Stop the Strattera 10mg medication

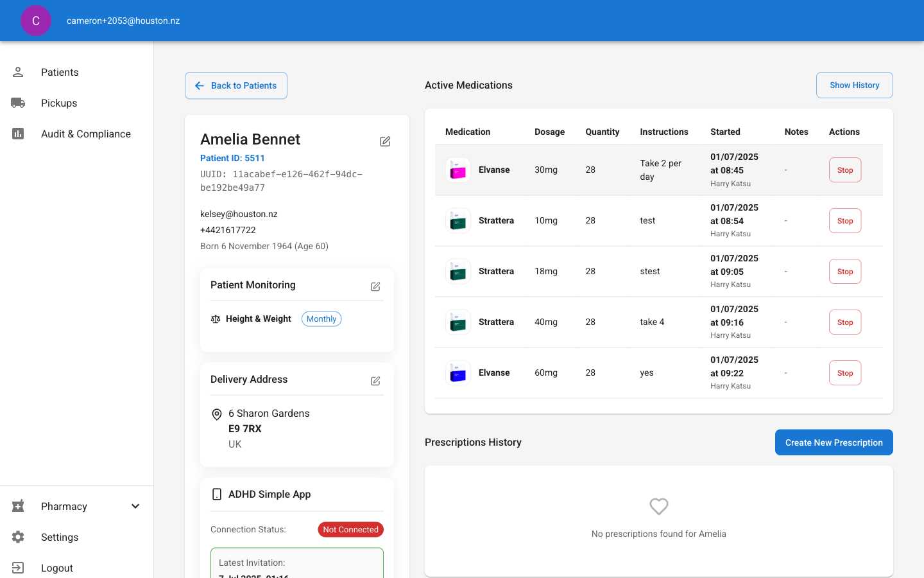pyautogui.click(x=845, y=221)
